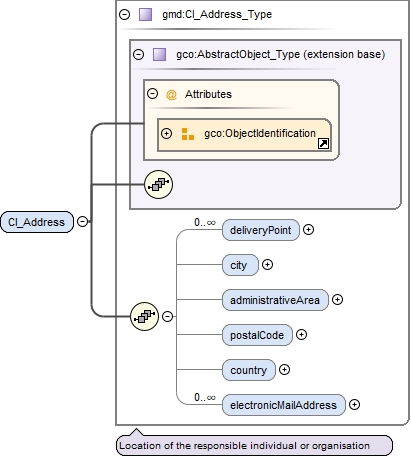This screenshot has height=459, width=411.
Task: Expand the gco:ObjectIdentification group
Action: point(166,134)
